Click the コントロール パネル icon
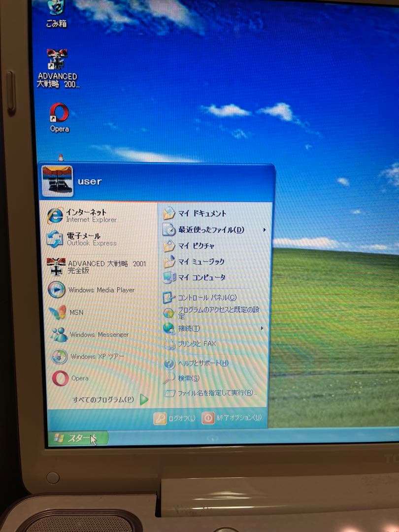This screenshot has height=532, width=399. 168,298
